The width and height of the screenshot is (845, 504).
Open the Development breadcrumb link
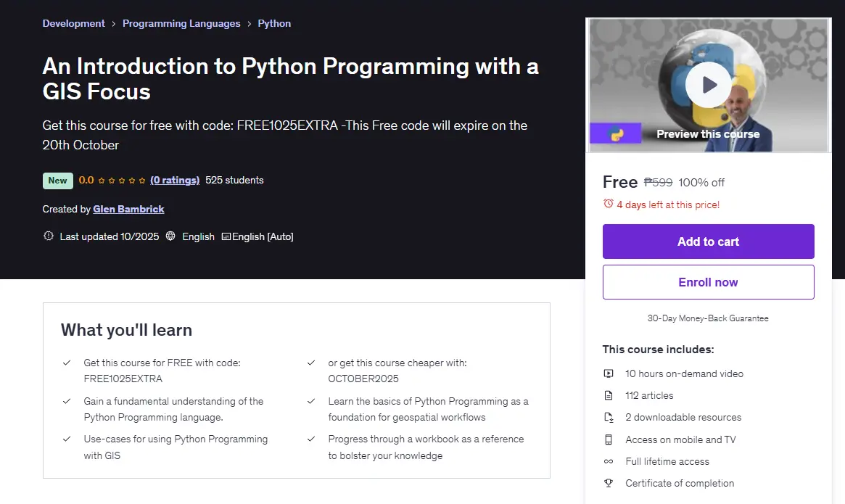74,23
